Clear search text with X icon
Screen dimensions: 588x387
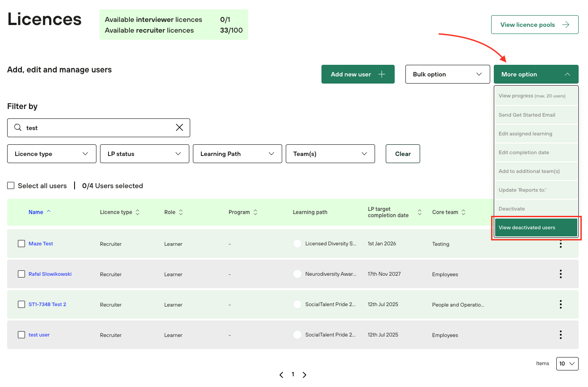coord(179,128)
